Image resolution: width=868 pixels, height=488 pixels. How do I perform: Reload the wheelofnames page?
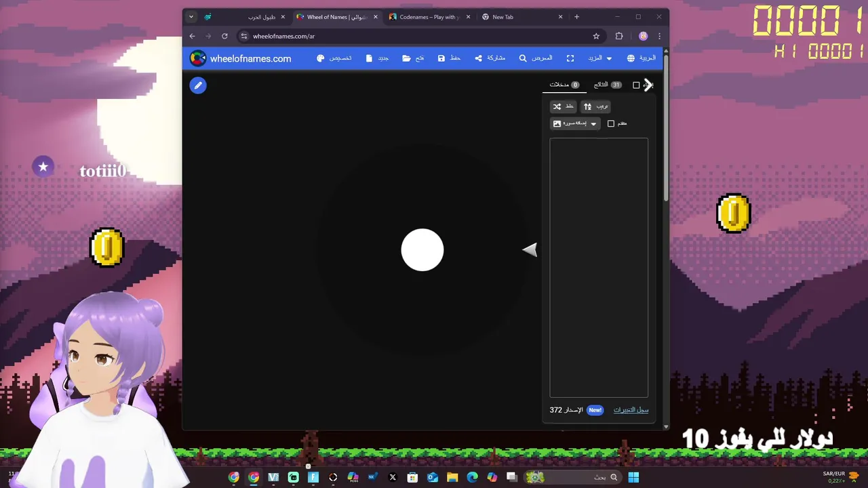click(x=224, y=36)
